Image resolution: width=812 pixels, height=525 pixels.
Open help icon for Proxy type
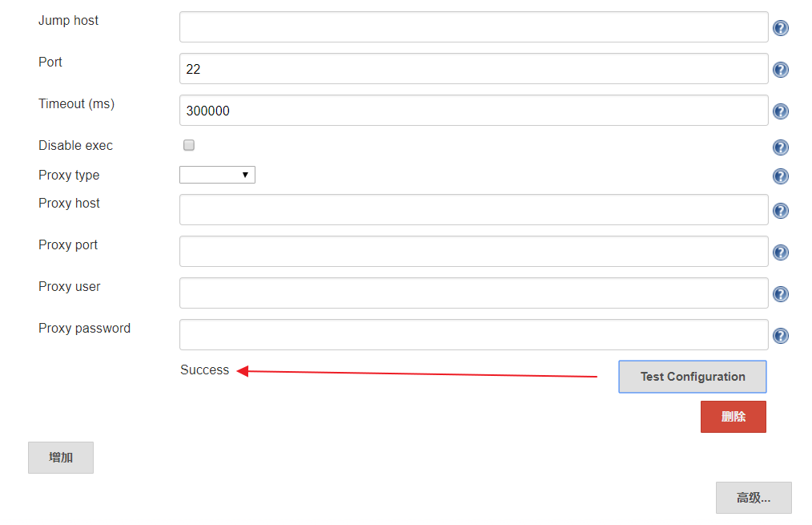(781, 176)
